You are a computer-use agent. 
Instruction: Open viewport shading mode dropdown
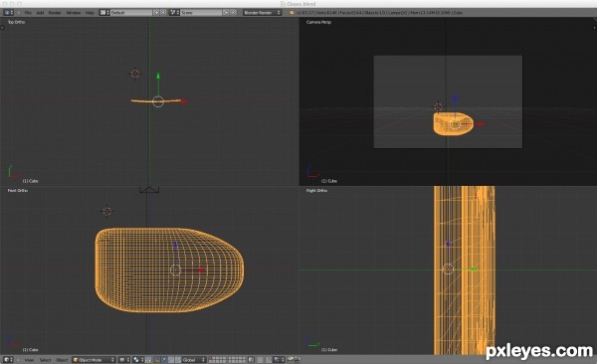pos(124,360)
